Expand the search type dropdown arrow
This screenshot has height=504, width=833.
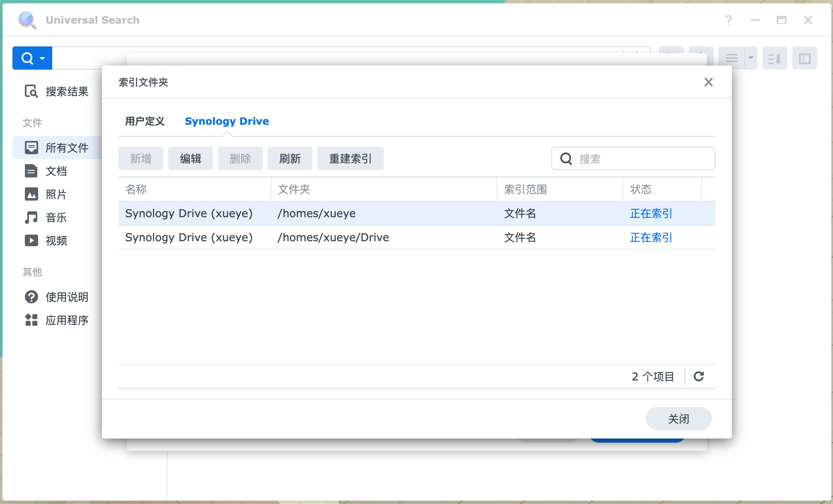(x=42, y=58)
